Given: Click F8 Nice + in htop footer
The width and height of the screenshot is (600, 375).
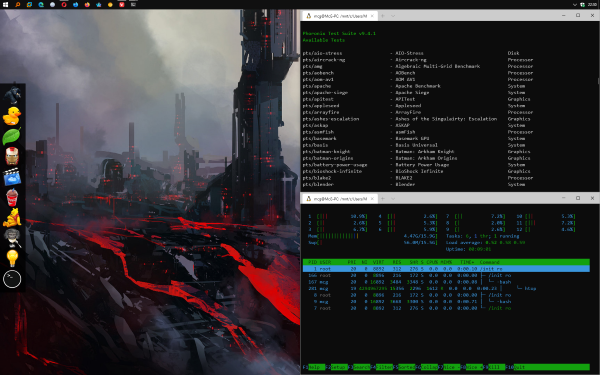Looking at the screenshot, I should 472,367.
